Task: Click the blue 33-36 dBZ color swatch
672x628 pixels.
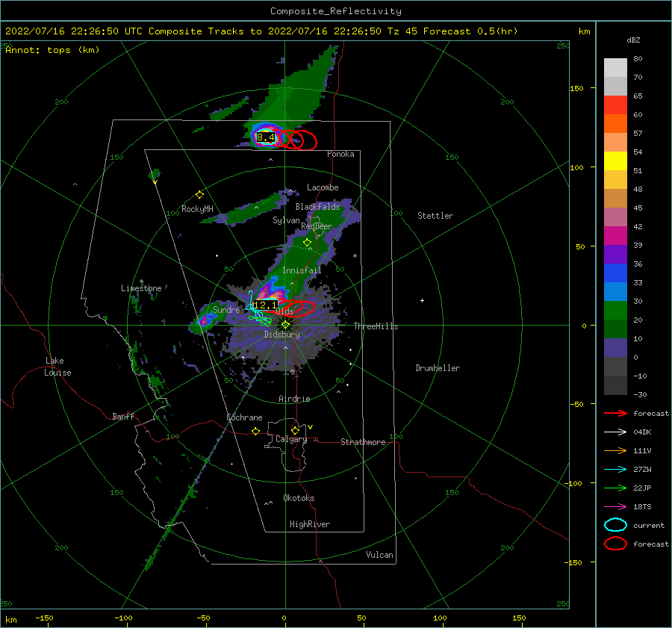Action: click(x=615, y=273)
